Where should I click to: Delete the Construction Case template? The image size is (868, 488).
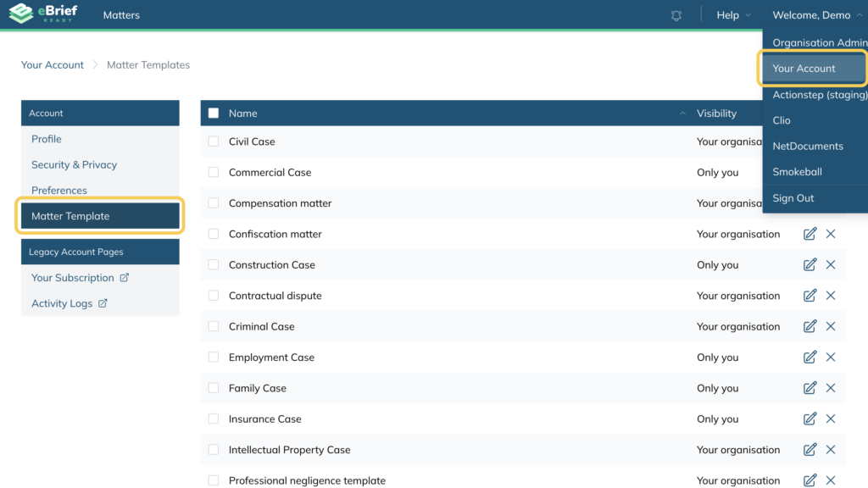click(831, 265)
